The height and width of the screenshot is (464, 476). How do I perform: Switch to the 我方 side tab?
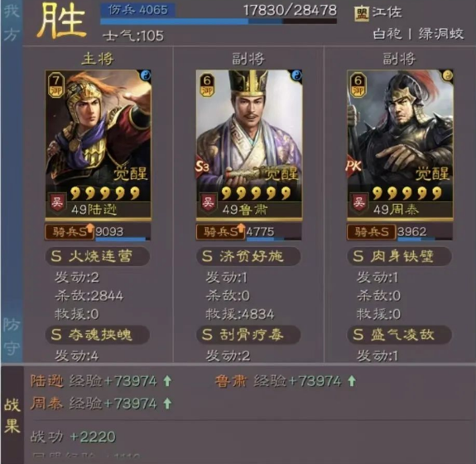pos(12,23)
